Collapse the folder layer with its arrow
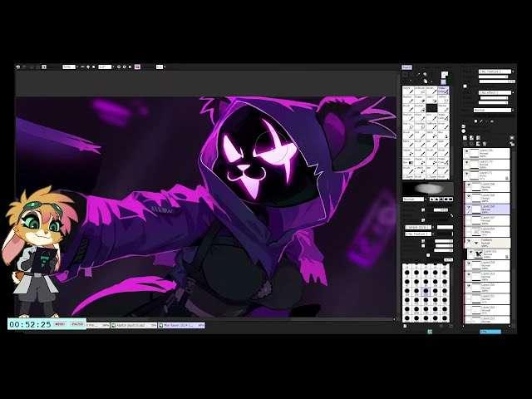Screen dimensions: 532x399 (x=476, y=243)
